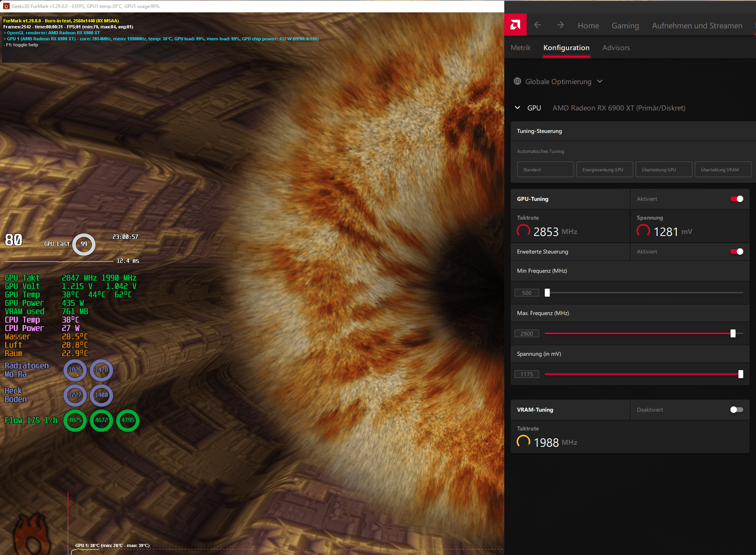Click the Max Frequenz 2900 input field
This screenshot has width=756, height=555.
pyautogui.click(x=527, y=333)
